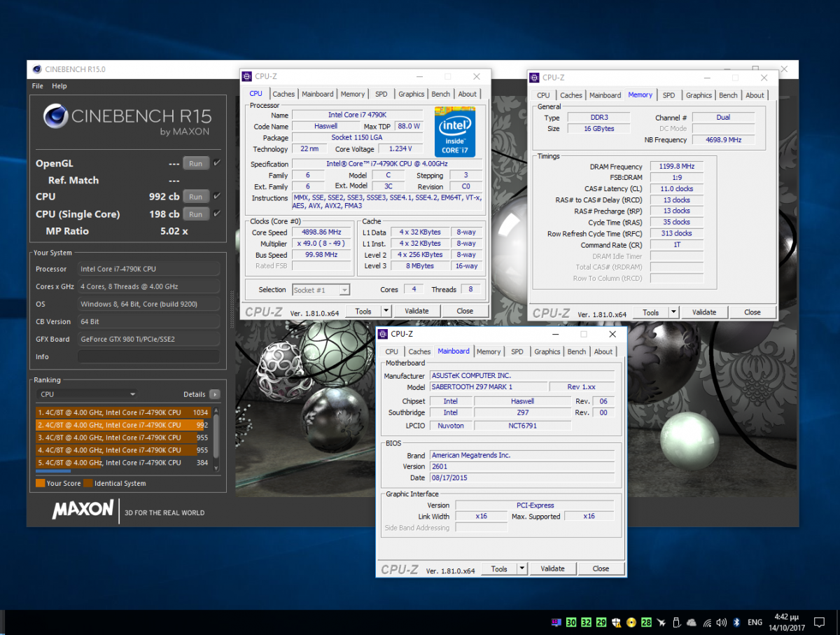Image resolution: width=840 pixels, height=635 pixels.
Task: Open the Details arrow in Cinebench Ranking
Action: [215, 394]
